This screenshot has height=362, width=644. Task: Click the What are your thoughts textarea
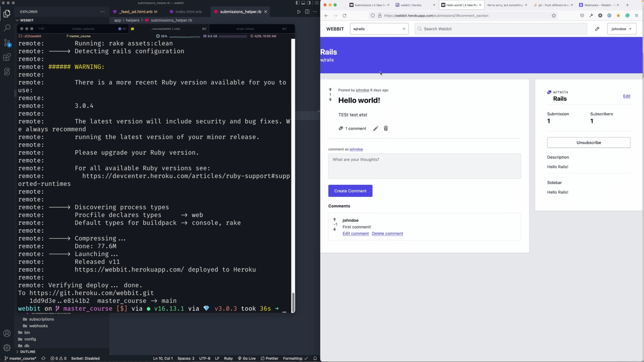pos(425,166)
